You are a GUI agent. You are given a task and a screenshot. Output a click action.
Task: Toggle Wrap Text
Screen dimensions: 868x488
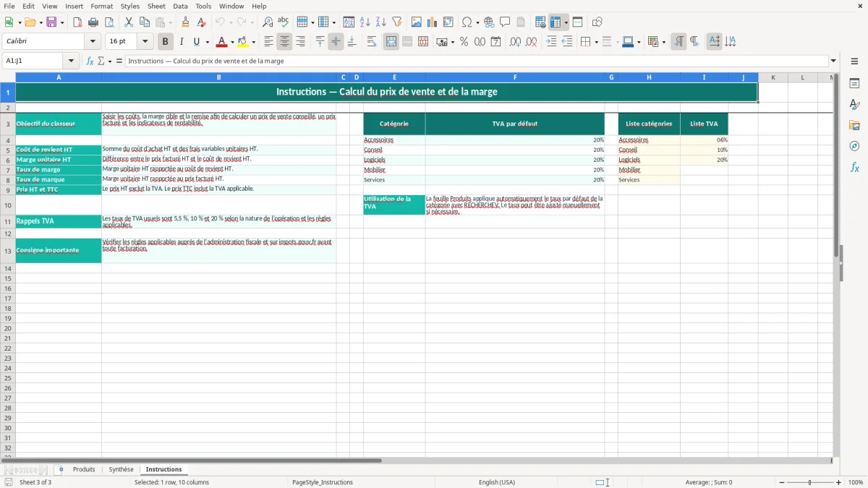click(x=372, y=42)
